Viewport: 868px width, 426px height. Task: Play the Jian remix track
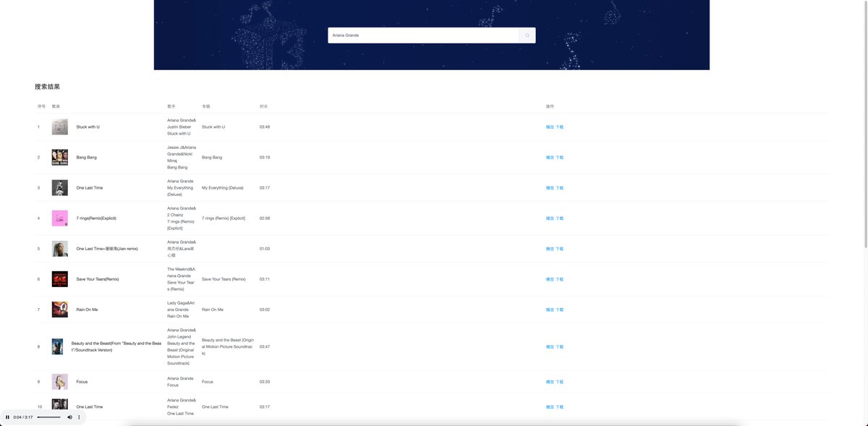pos(550,248)
